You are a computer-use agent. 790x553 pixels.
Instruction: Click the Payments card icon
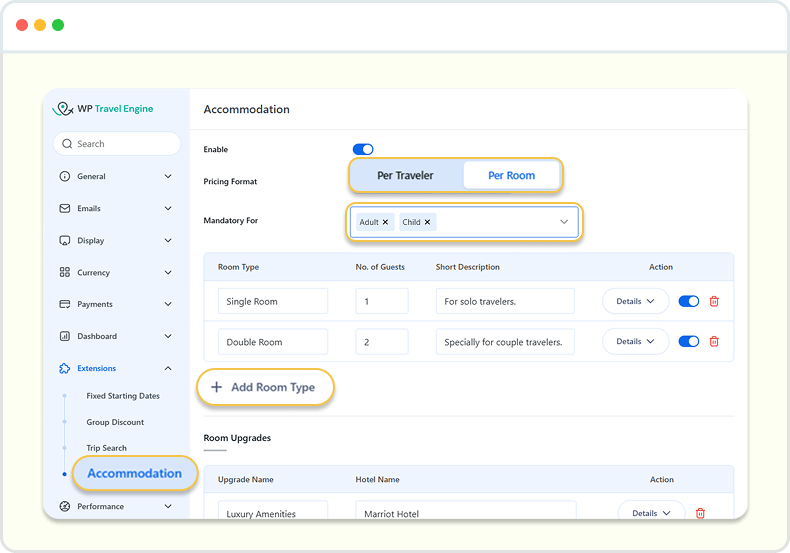tap(64, 304)
